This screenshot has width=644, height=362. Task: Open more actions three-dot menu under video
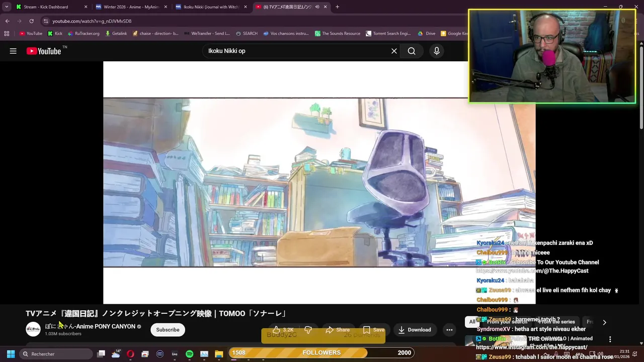[449, 330]
